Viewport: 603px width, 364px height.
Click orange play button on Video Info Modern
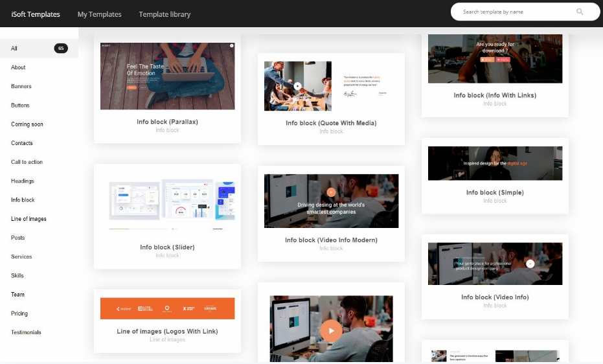click(331, 192)
